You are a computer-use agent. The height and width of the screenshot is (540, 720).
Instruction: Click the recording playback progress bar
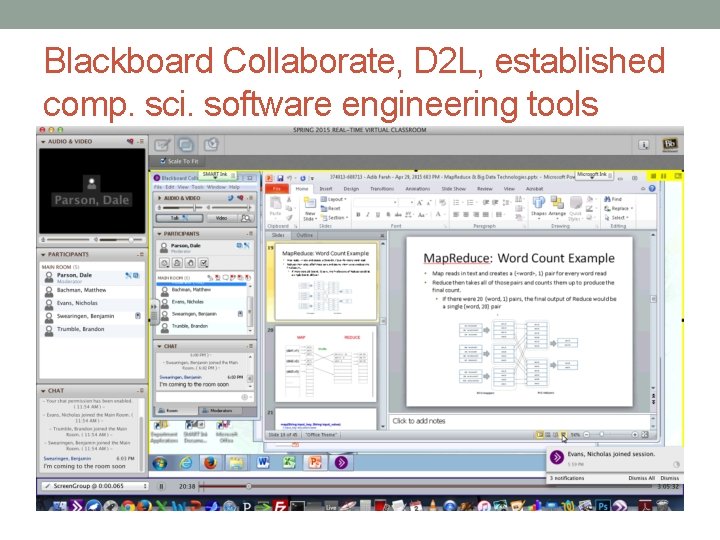(x=425, y=486)
